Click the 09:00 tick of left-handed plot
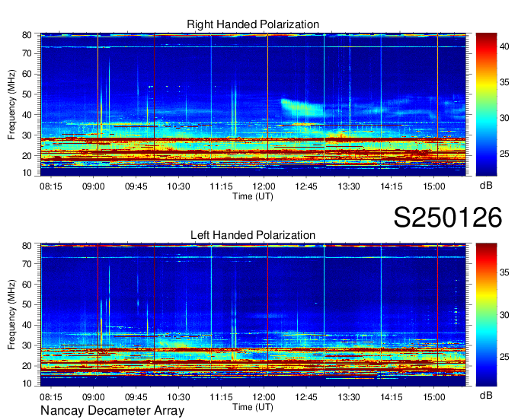 (94, 397)
